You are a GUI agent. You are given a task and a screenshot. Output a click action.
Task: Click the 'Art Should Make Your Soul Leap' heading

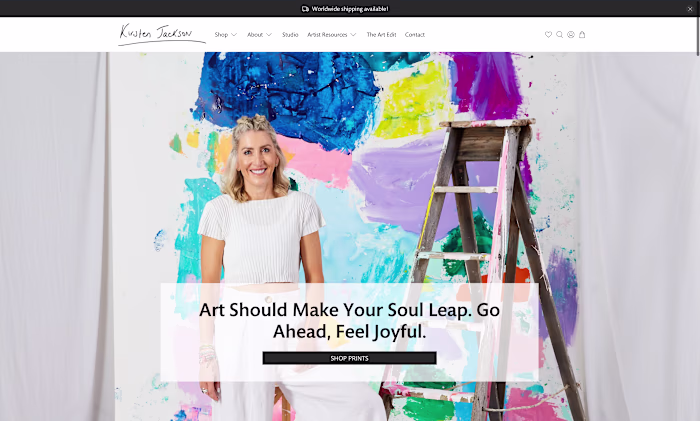click(350, 321)
